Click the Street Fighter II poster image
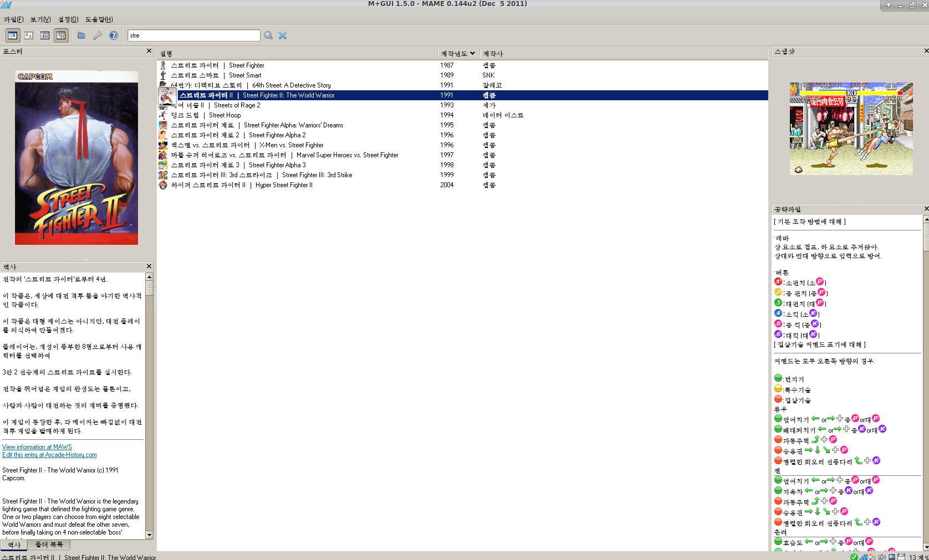Image resolution: width=929 pixels, height=560 pixels. tap(76, 157)
